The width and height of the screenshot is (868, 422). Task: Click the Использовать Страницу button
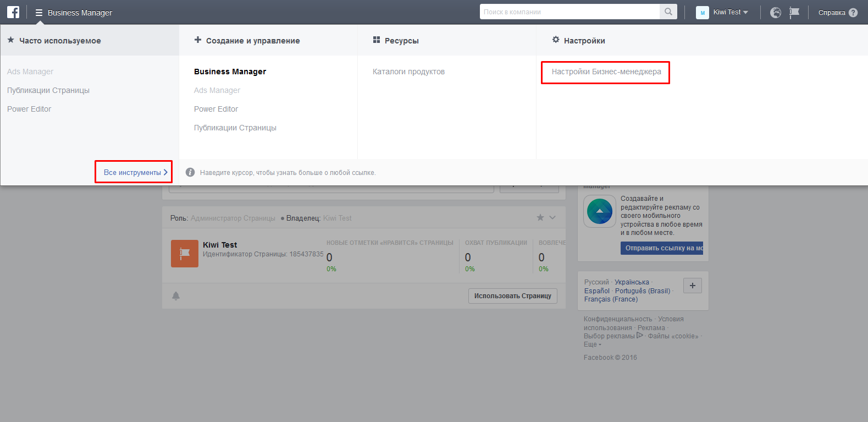pyautogui.click(x=513, y=296)
